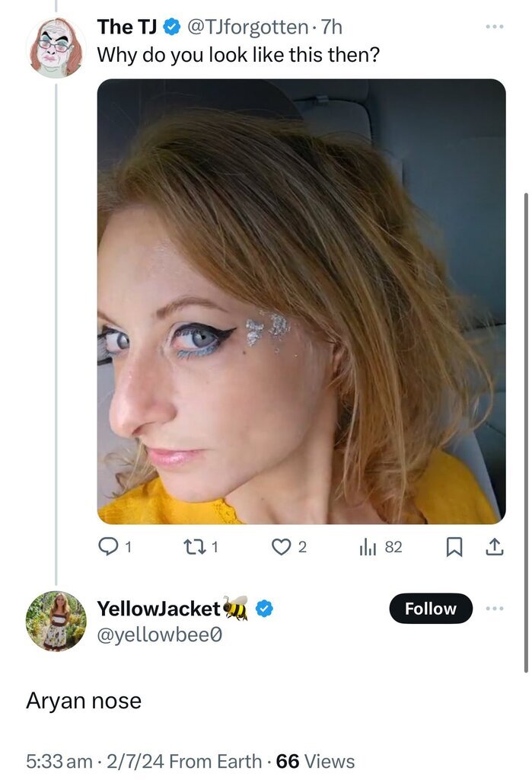Open The TJ's profile avatar
532x780 pixels.
(56, 49)
